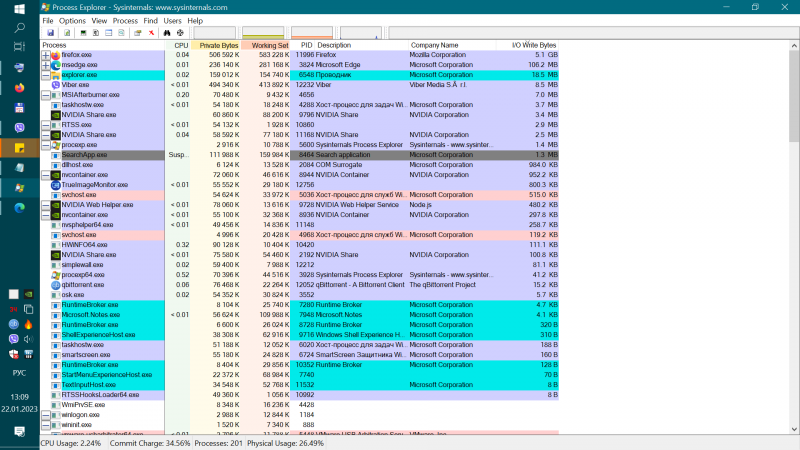The image size is (800, 450).
Task: Click the Process column header
Action: click(x=103, y=45)
